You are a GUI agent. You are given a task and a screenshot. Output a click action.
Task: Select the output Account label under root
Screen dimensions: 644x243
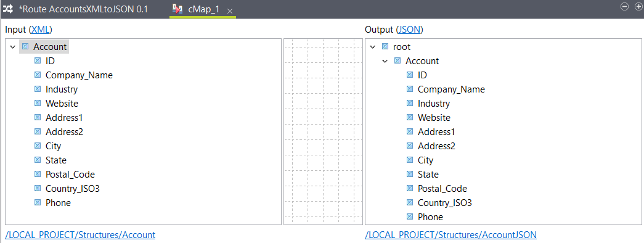422,61
